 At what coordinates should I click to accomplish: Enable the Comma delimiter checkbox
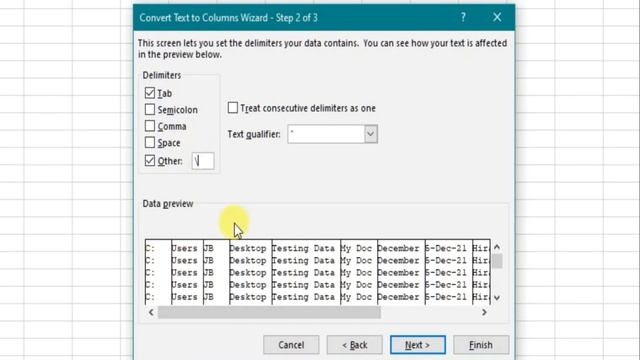coord(150,126)
